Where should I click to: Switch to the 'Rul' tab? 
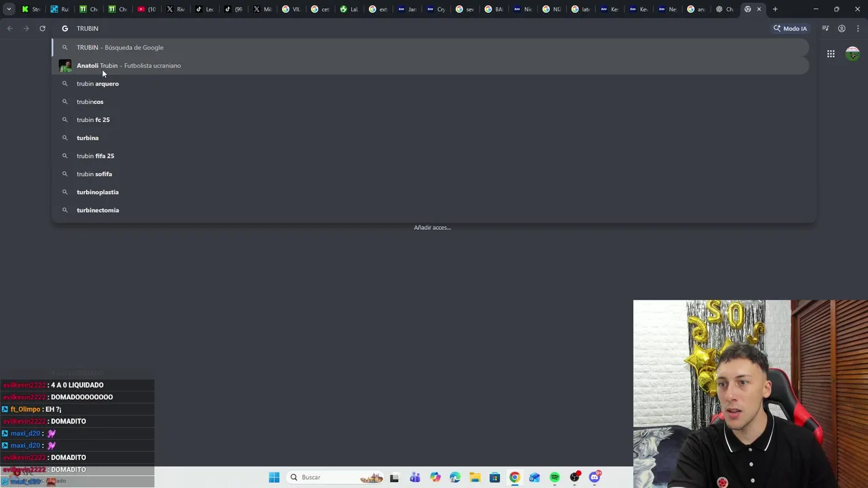tap(60, 9)
